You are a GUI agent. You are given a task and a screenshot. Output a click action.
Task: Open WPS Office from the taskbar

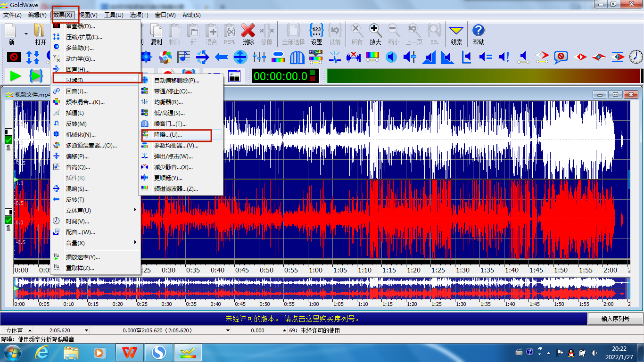pyautogui.click(x=129, y=352)
